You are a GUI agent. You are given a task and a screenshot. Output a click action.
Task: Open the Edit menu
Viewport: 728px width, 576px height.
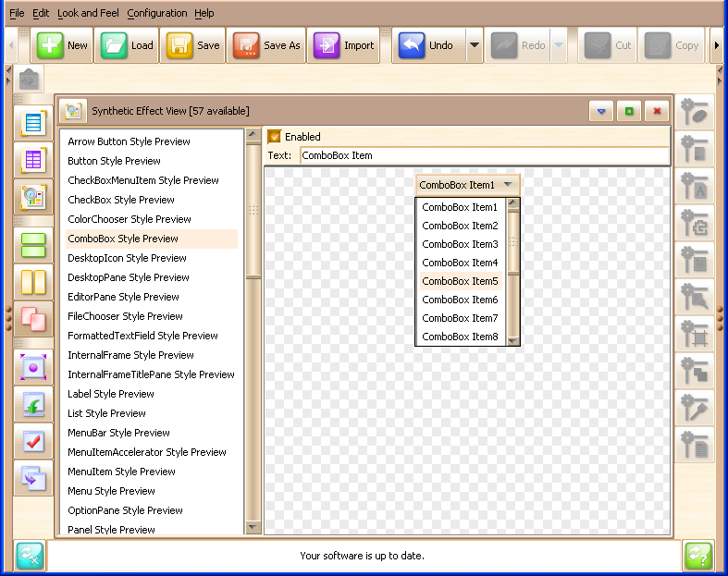tap(41, 13)
